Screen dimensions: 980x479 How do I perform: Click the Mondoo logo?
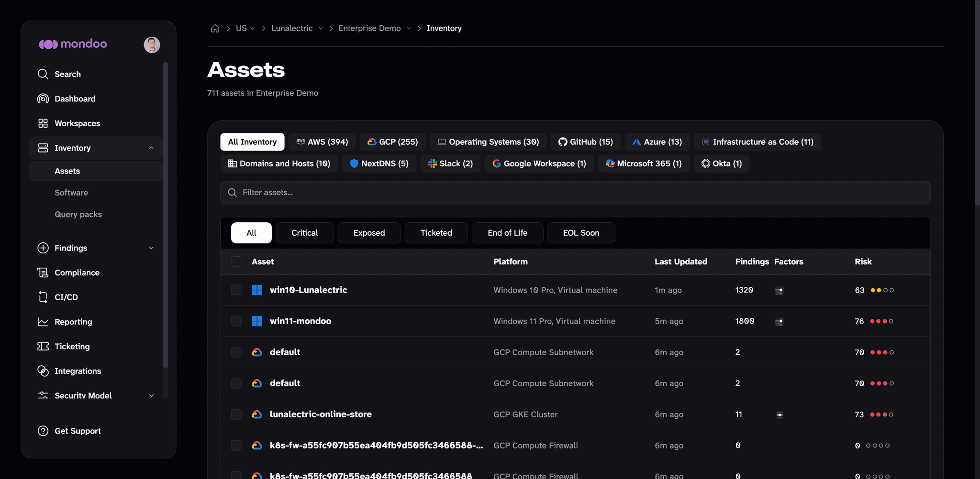[x=73, y=44]
